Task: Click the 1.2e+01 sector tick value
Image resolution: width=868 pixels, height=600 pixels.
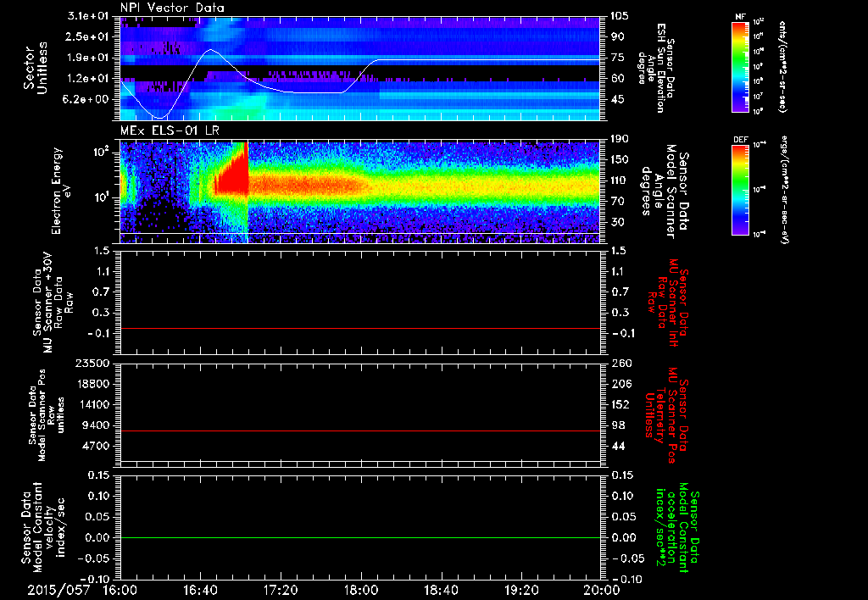Action: point(88,79)
